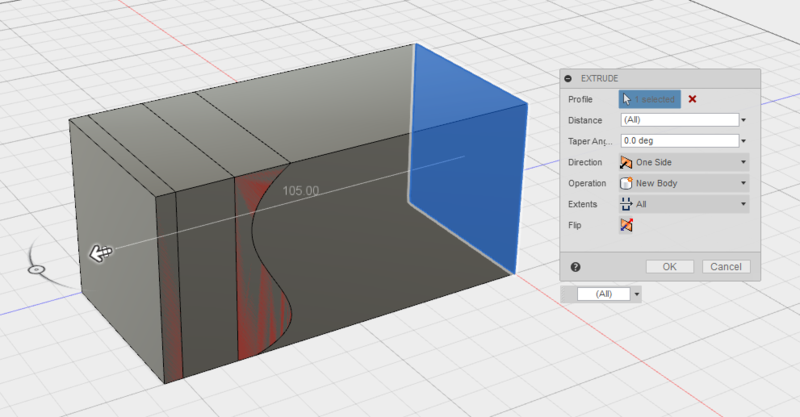Click the floating (All) distance input box
This screenshot has width=800, height=417.
(x=604, y=294)
